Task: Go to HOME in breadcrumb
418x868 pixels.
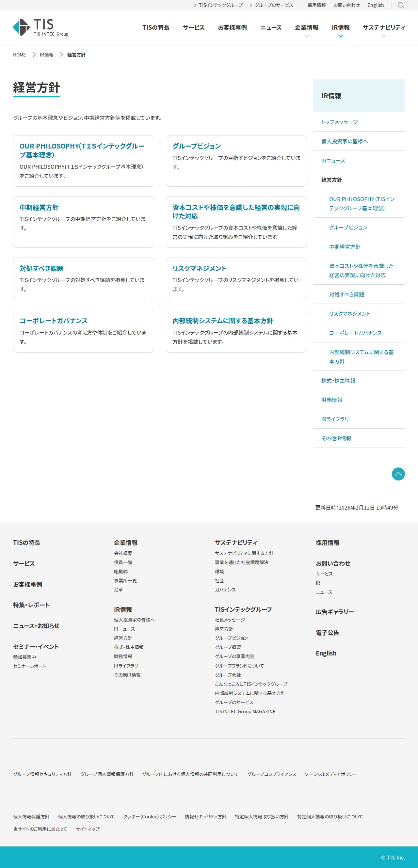Action: (20, 55)
